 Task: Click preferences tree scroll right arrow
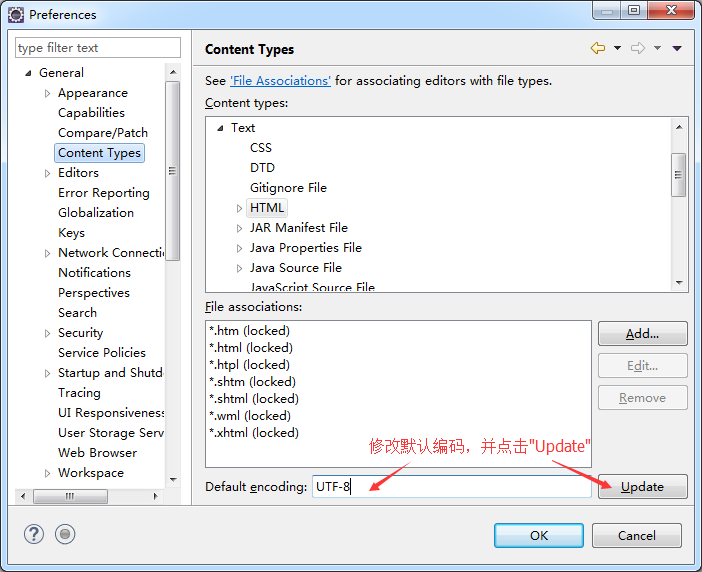point(155,496)
